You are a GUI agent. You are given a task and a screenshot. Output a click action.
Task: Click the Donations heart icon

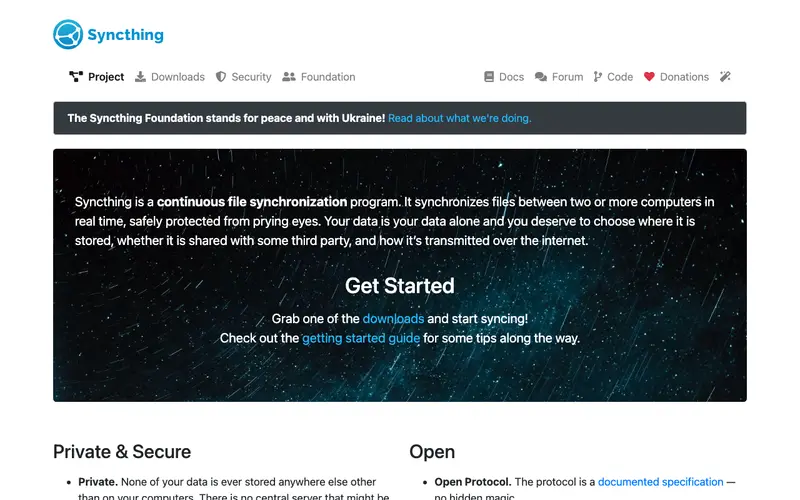(x=649, y=77)
